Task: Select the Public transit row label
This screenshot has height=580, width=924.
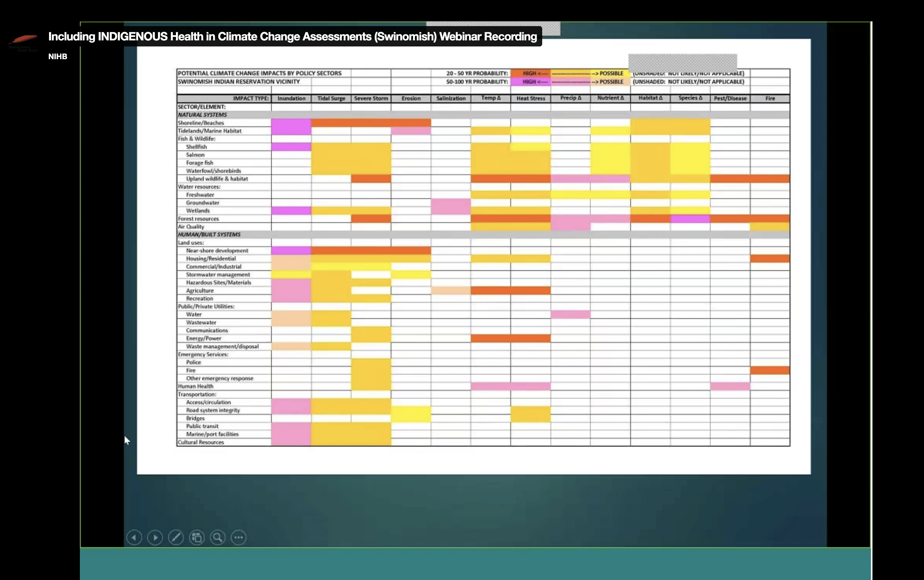Action: (x=202, y=426)
